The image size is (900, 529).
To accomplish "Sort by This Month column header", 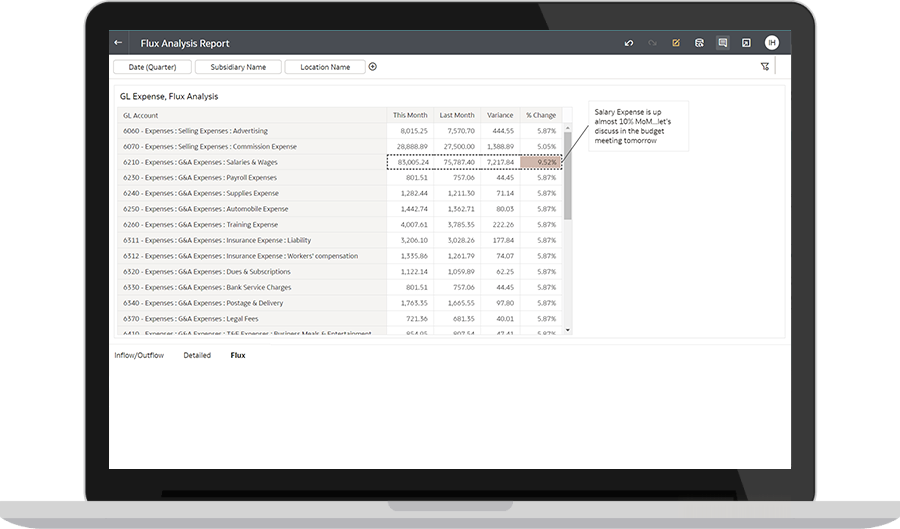I will click(x=410, y=115).
